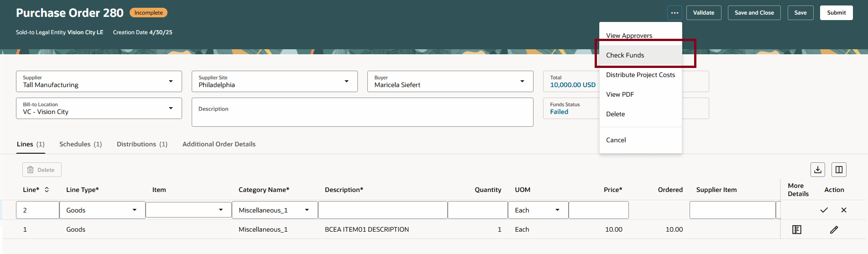Expand the Supplier dropdown

point(171,82)
